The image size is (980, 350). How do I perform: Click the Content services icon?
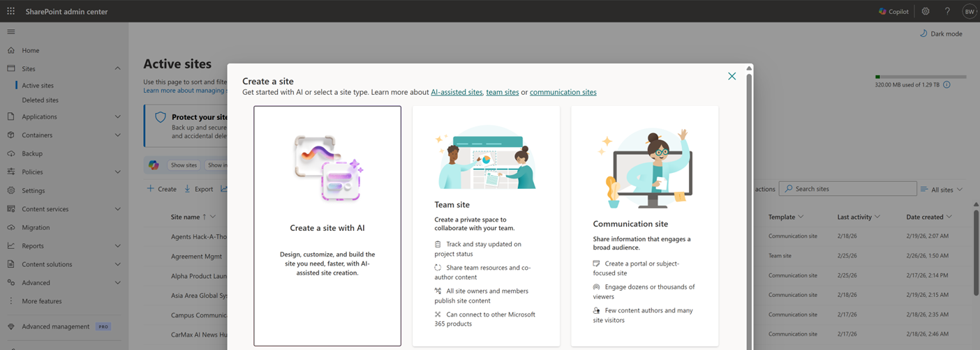(10, 208)
